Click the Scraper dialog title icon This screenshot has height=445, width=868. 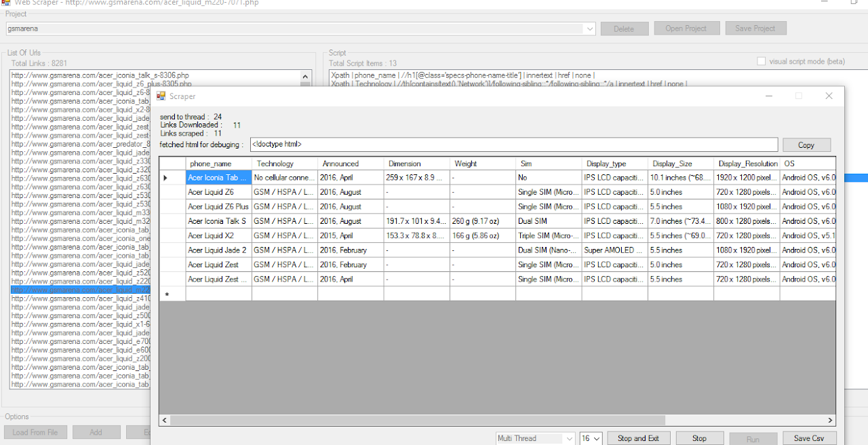click(161, 96)
